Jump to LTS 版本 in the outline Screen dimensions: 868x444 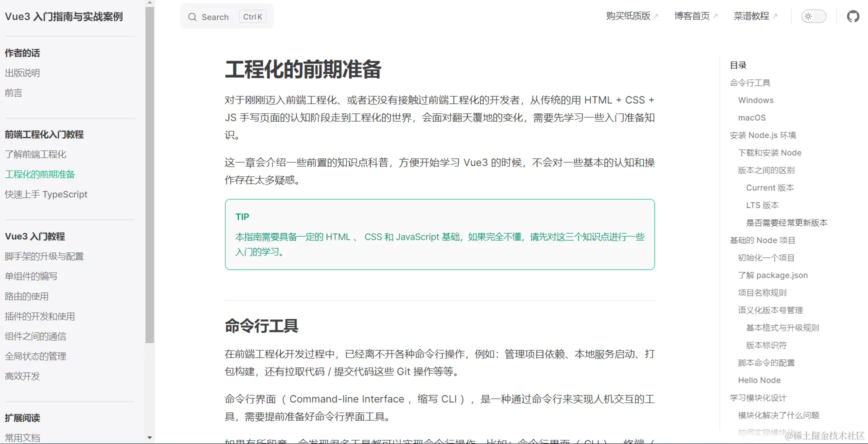(762, 205)
